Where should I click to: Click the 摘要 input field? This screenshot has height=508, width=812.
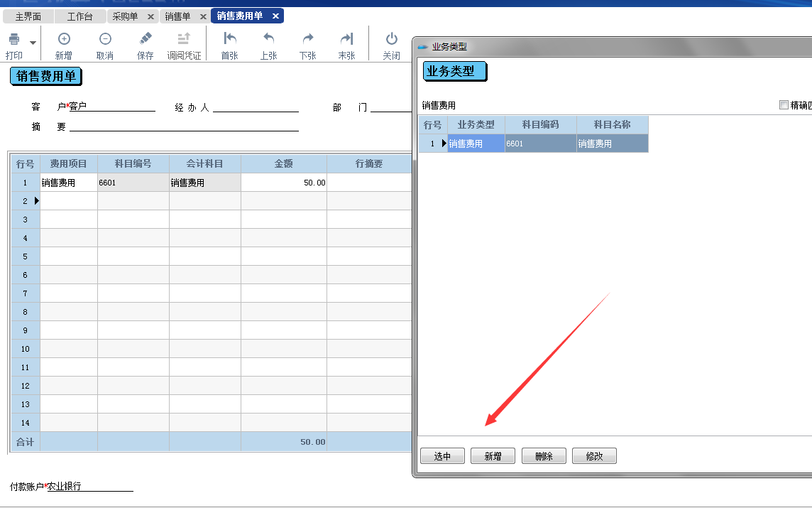pos(183,126)
